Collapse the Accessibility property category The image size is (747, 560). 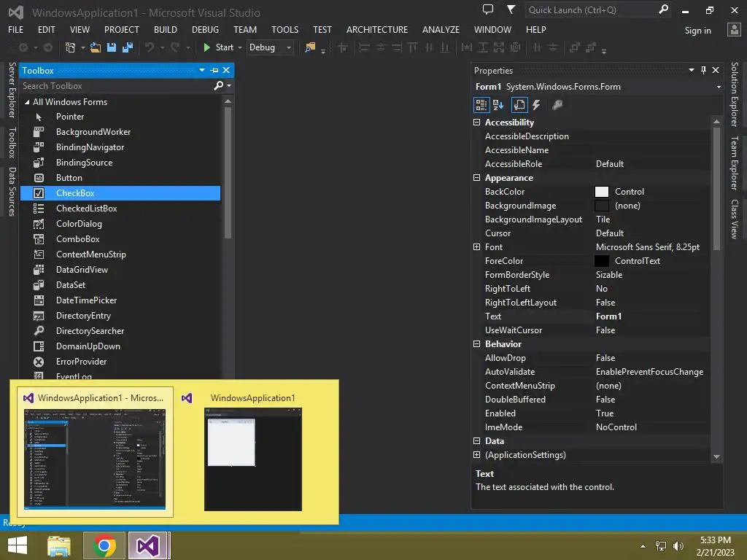click(x=476, y=122)
